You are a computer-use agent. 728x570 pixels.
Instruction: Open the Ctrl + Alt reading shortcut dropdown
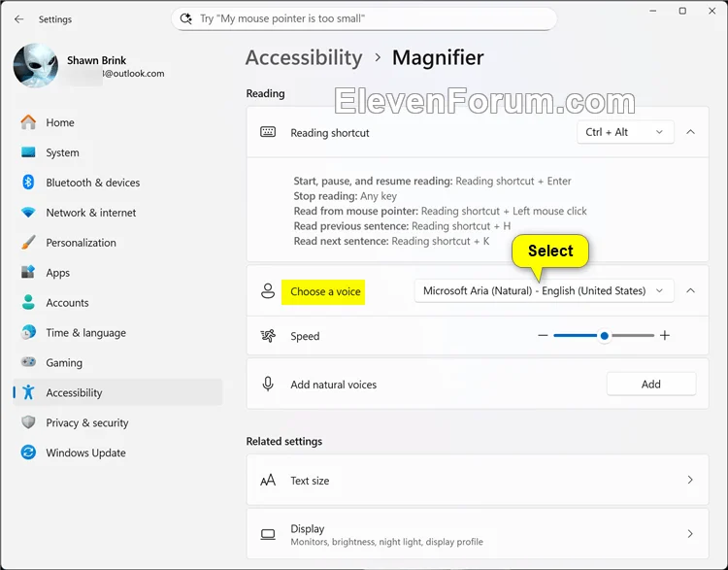625,132
